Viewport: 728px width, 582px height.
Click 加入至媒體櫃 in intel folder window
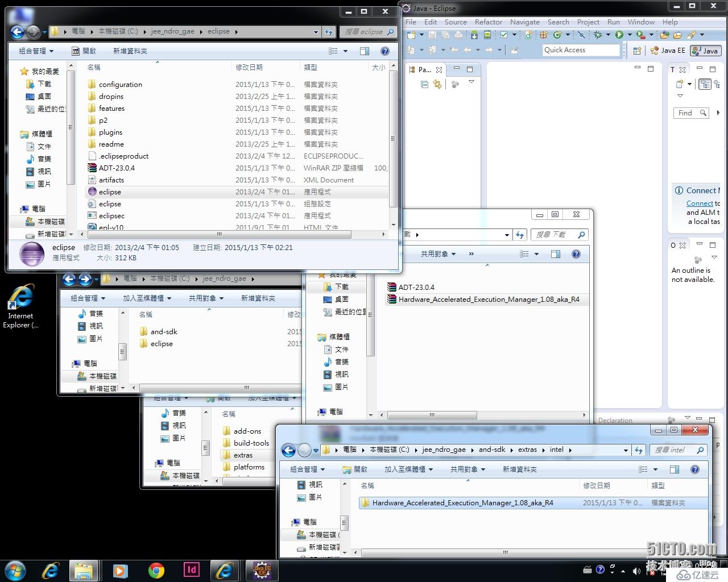[x=408, y=469]
